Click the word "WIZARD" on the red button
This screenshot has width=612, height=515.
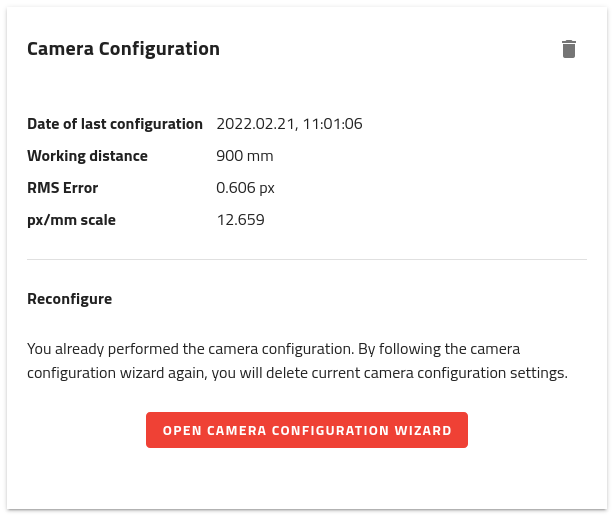(x=423, y=430)
